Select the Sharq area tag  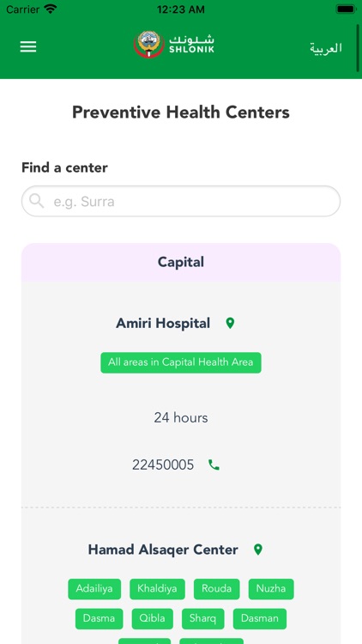pyautogui.click(x=202, y=619)
